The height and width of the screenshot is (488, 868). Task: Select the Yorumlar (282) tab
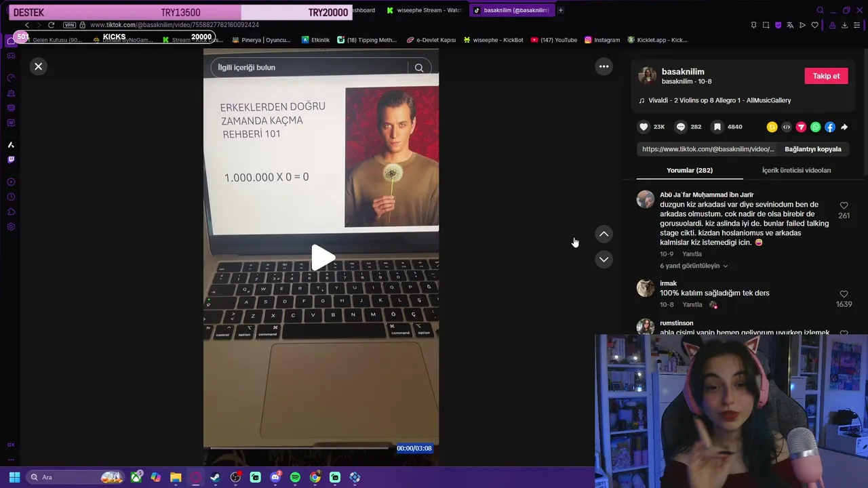[690, 170]
